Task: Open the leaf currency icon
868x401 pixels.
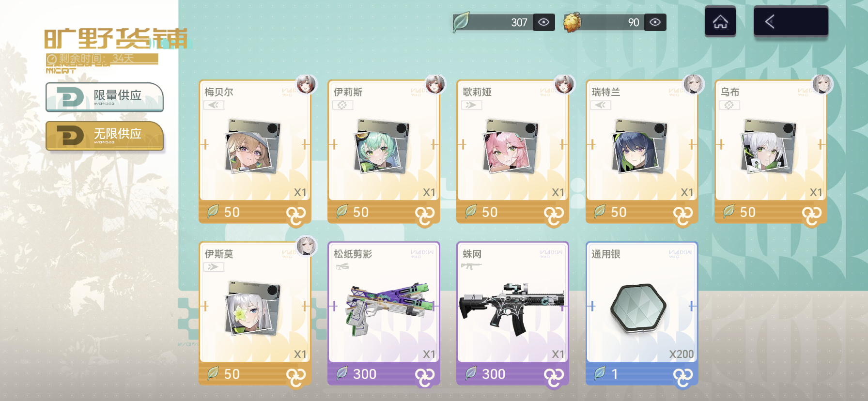Action: pyautogui.click(x=462, y=22)
